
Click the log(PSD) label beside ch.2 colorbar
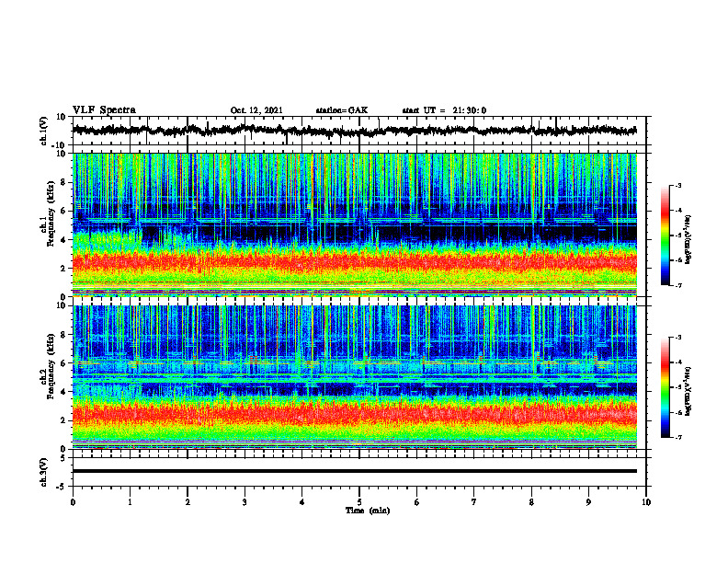688,391
